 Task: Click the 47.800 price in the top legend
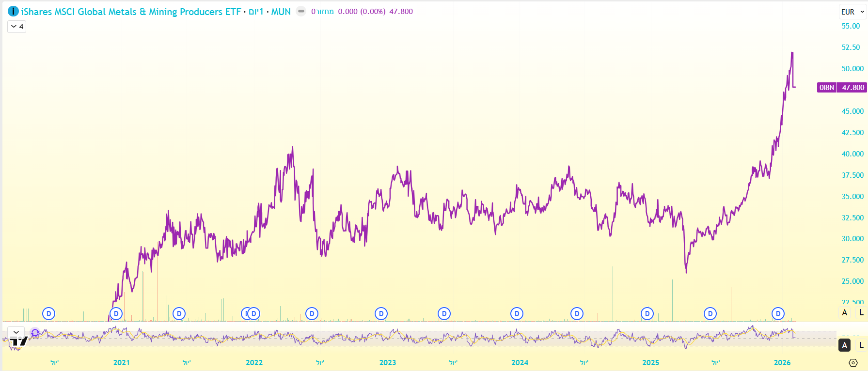[x=401, y=12]
